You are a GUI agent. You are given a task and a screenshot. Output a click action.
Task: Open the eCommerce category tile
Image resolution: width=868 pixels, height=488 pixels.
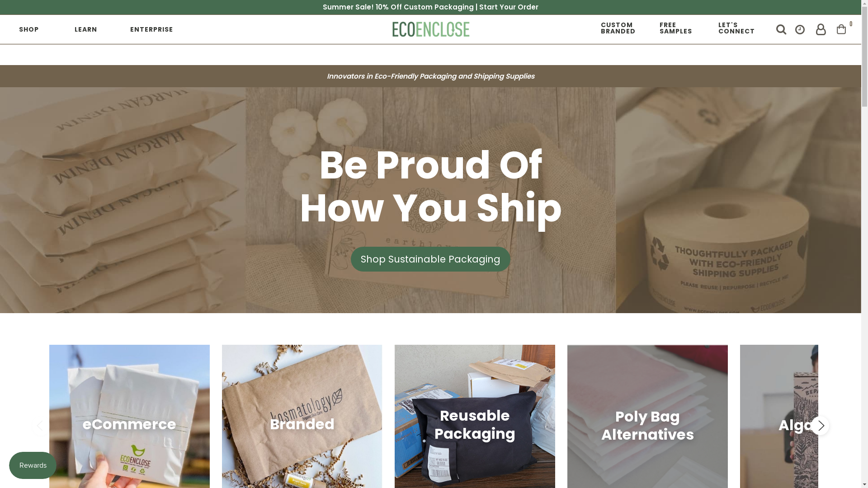(x=129, y=416)
